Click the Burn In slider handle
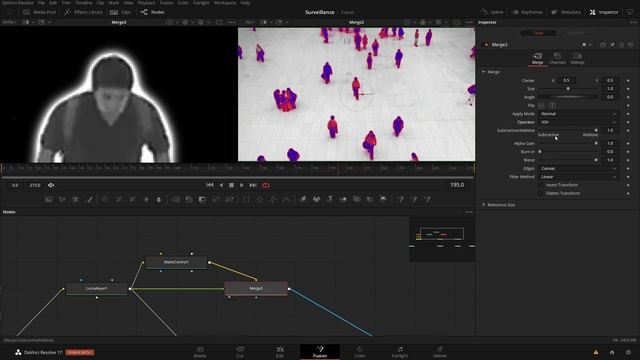The height and width of the screenshot is (360, 640). [x=540, y=151]
